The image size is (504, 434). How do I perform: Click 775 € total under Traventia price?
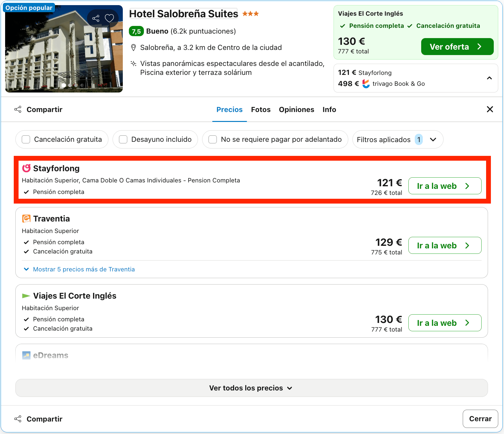click(386, 252)
